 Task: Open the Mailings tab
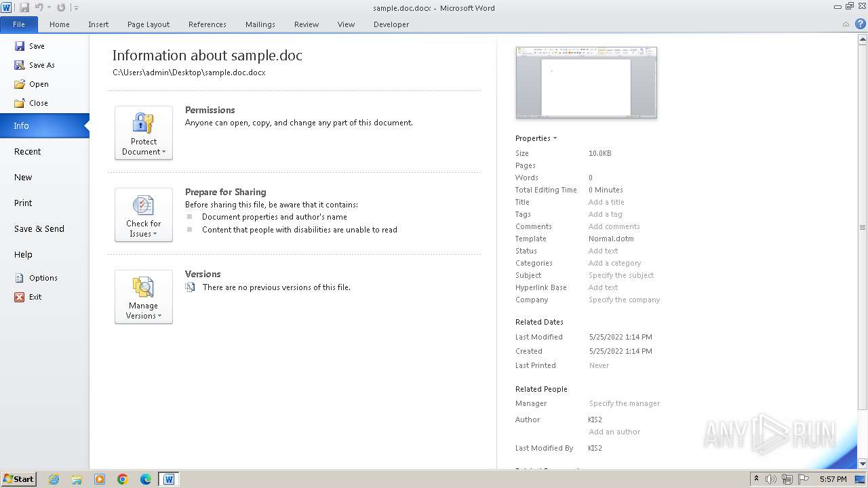point(260,24)
